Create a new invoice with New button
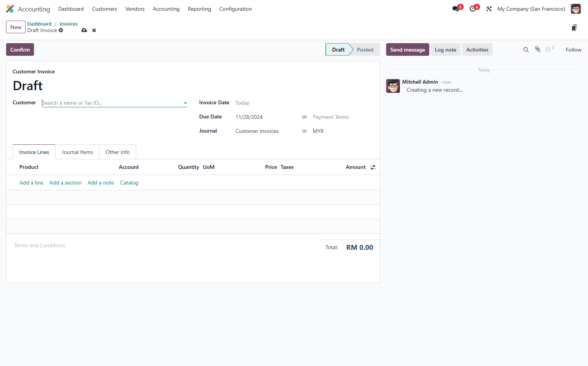The height and width of the screenshot is (366, 588). point(16,27)
